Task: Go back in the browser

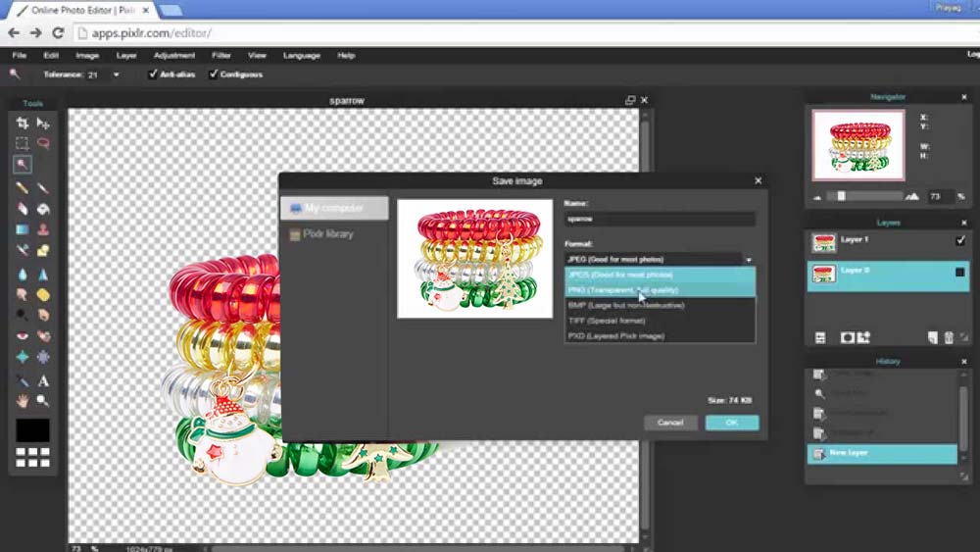Action: 14,33
